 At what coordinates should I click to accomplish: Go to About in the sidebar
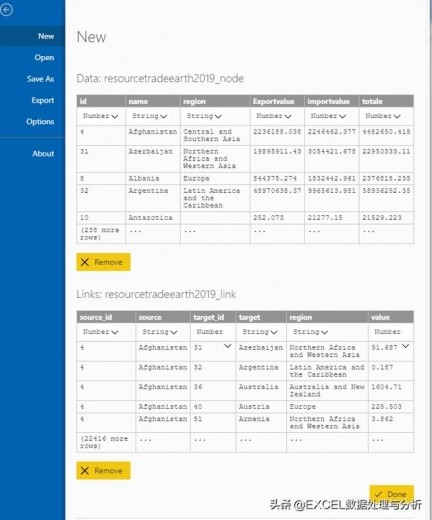pyautogui.click(x=43, y=154)
